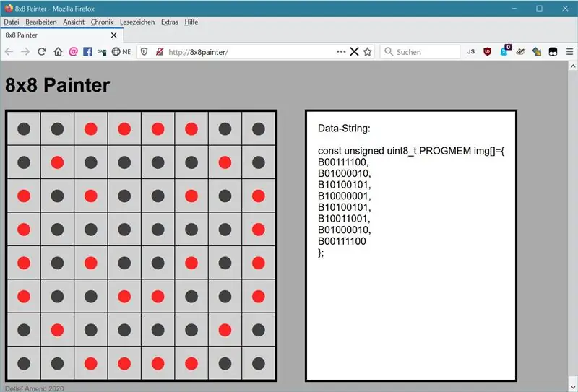Show tracking protection shield info

(x=144, y=52)
